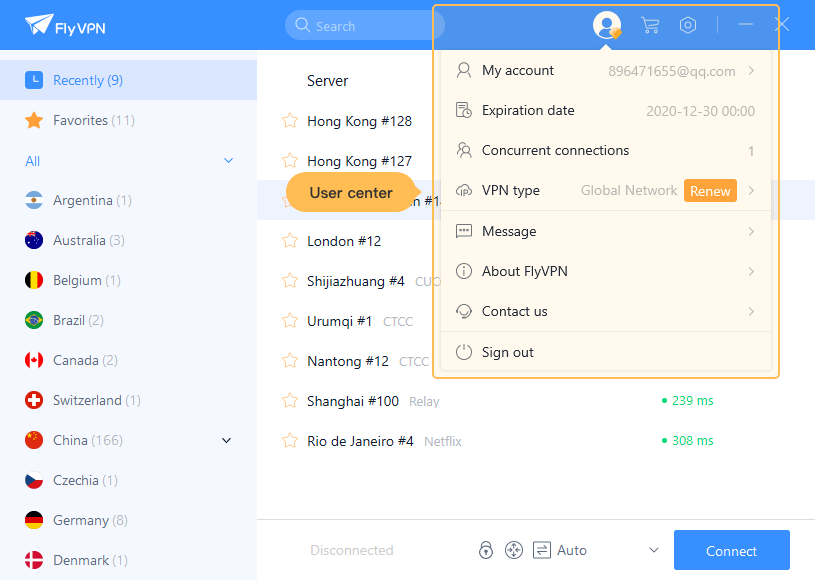
Task: Select Australia (3) in country list
Action: [128, 240]
